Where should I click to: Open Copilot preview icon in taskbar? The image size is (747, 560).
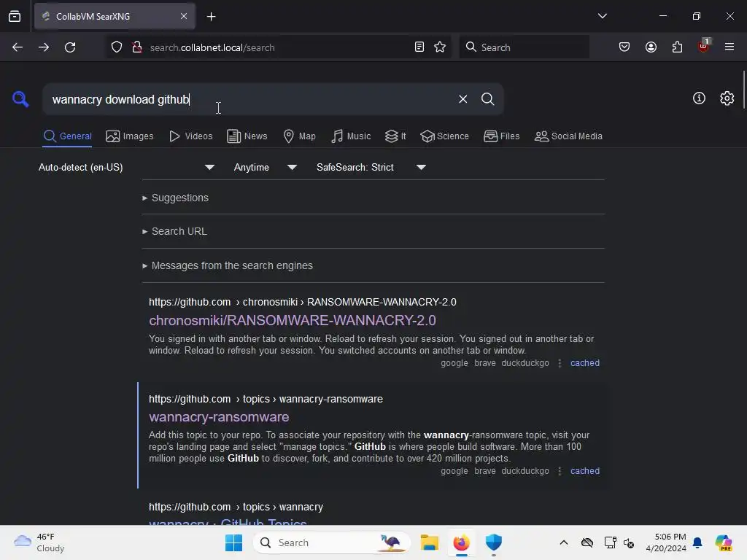click(x=723, y=542)
